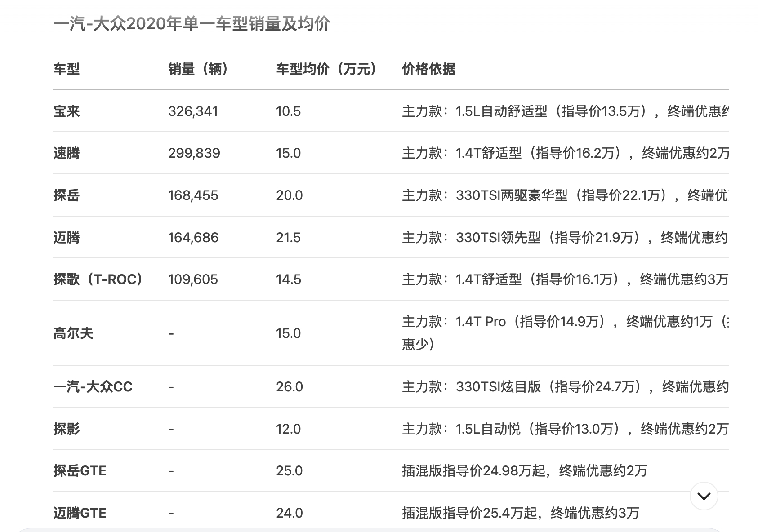758x532 pixels.
Task: Click the sales dash in the 高尔夫 row
Action: click(x=171, y=333)
